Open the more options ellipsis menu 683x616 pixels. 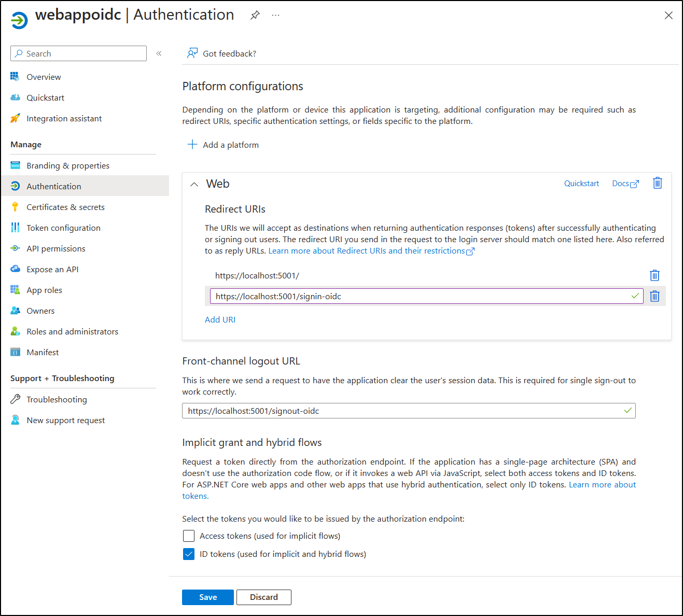coord(275,15)
